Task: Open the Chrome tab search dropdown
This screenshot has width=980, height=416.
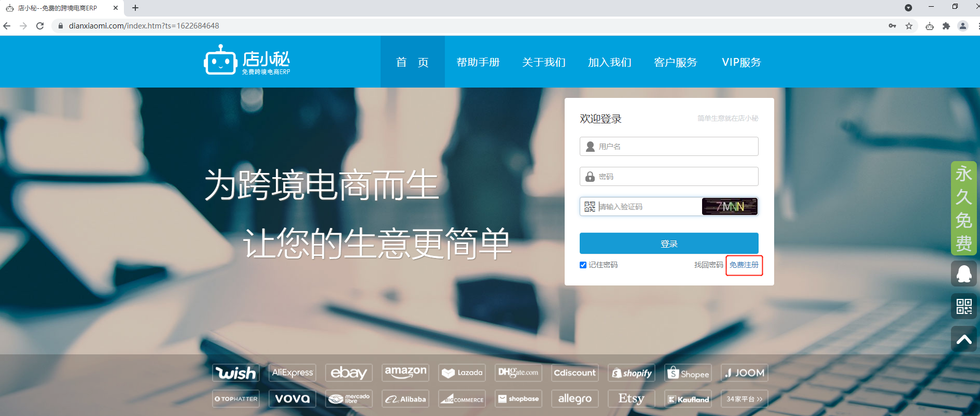Action: click(x=908, y=8)
